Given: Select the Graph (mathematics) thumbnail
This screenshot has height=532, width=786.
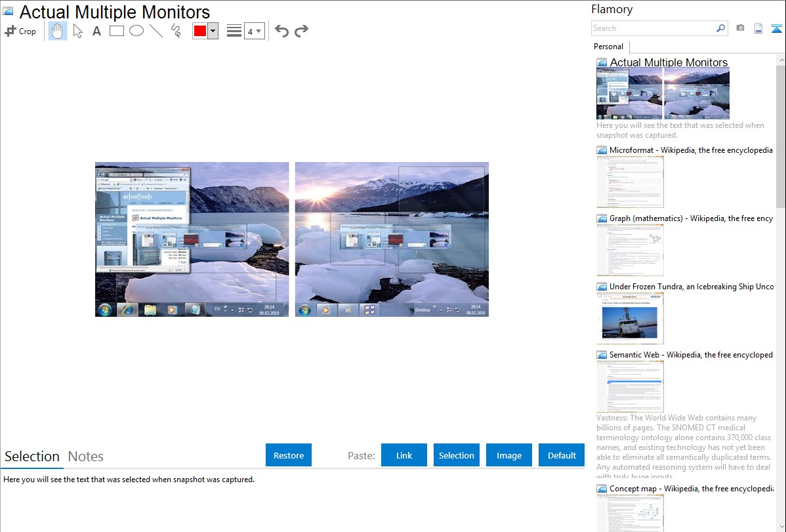Looking at the screenshot, I should point(630,250).
